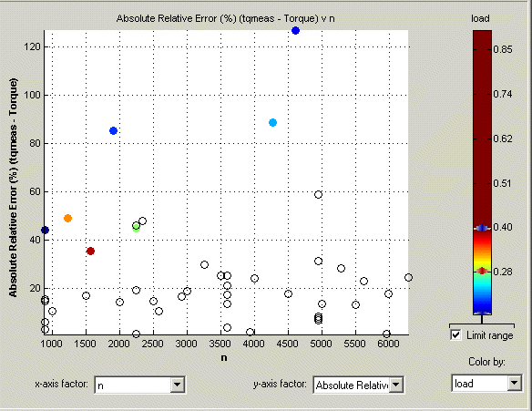
Task: Open the y-axis factor dropdown
Action: [x=395, y=385]
